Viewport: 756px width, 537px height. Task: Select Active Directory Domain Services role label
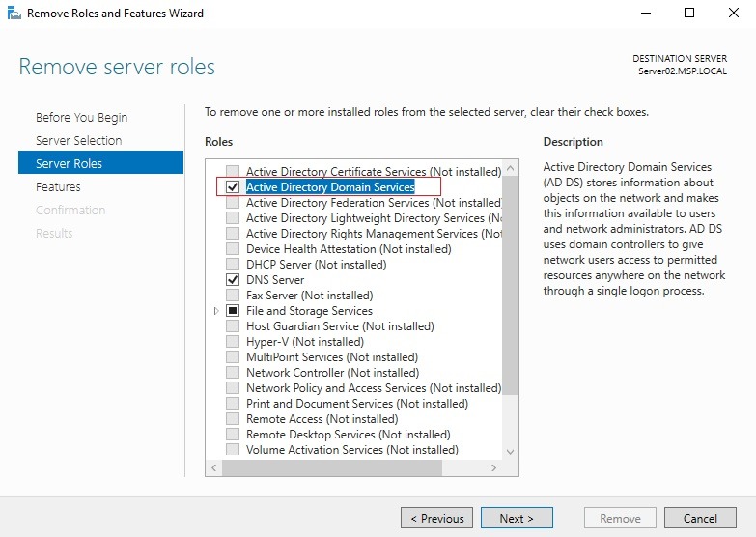tap(330, 187)
